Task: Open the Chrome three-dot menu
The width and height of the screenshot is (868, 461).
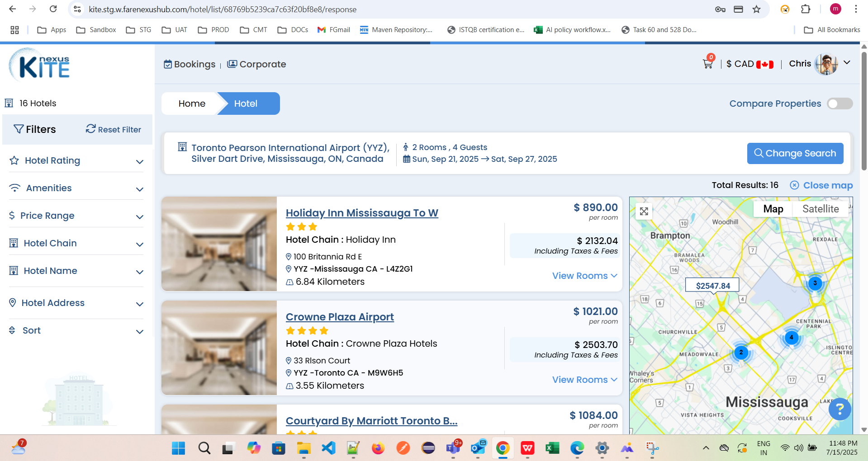Action: 856,9
